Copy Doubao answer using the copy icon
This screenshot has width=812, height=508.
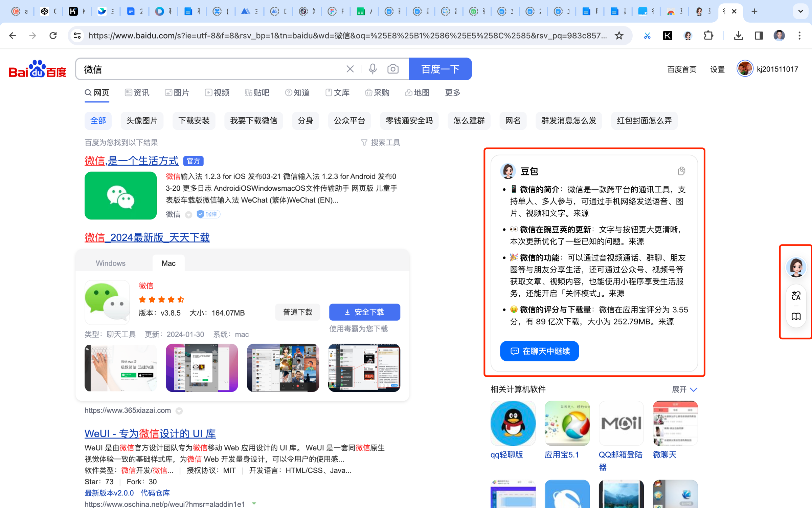click(x=681, y=171)
